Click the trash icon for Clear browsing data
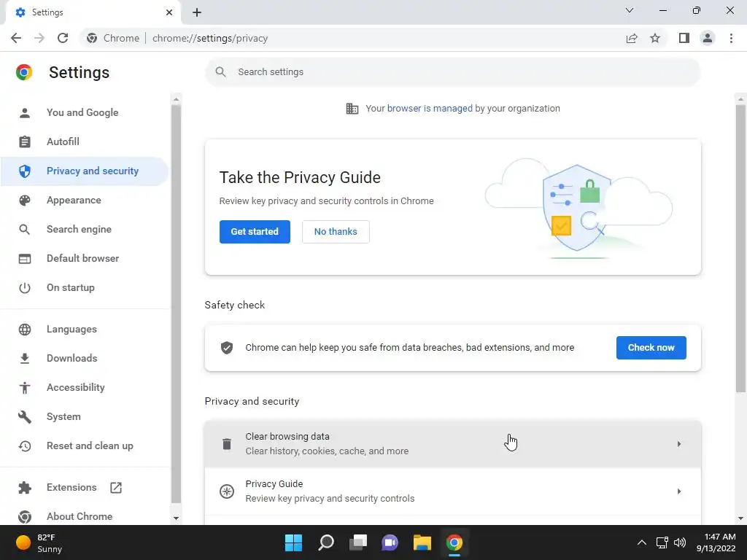 click(227, 444)
